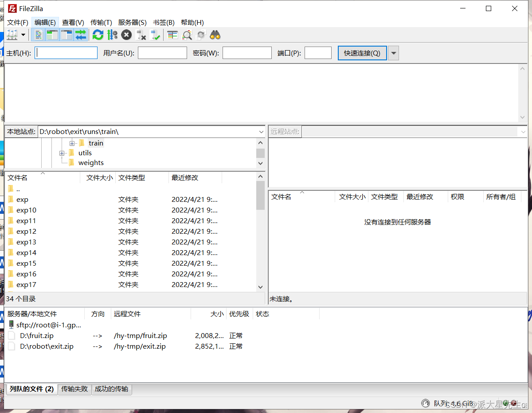Click down arrow of local tree scrollbar
Image resolution: width=532 pixels, height=413 pixels.
click(261, 163)
